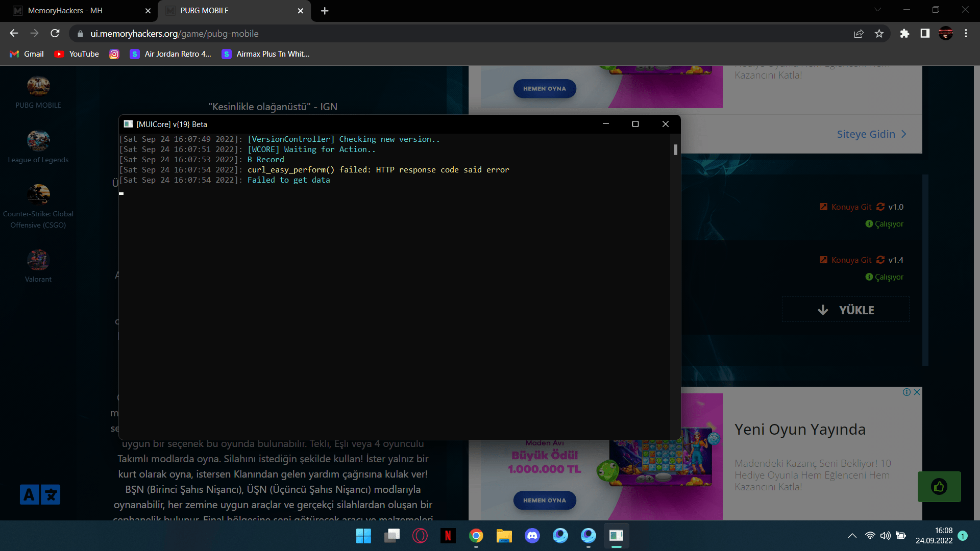
Task: Open PUBG MOBILE game icon in sidebar
Action: [38, 86]
